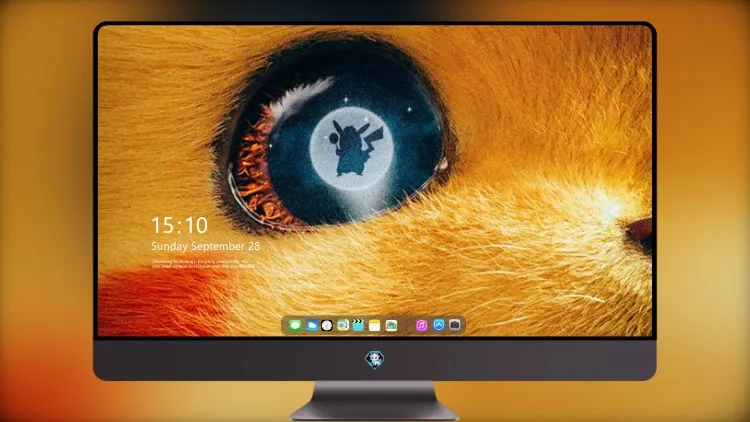The image size is (750, 422).
Task: Open the Maps app in the dock
Action: (343, 325)
